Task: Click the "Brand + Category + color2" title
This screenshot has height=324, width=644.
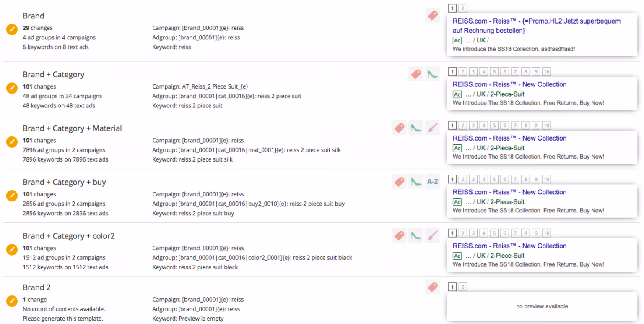Action: point(69,236)
